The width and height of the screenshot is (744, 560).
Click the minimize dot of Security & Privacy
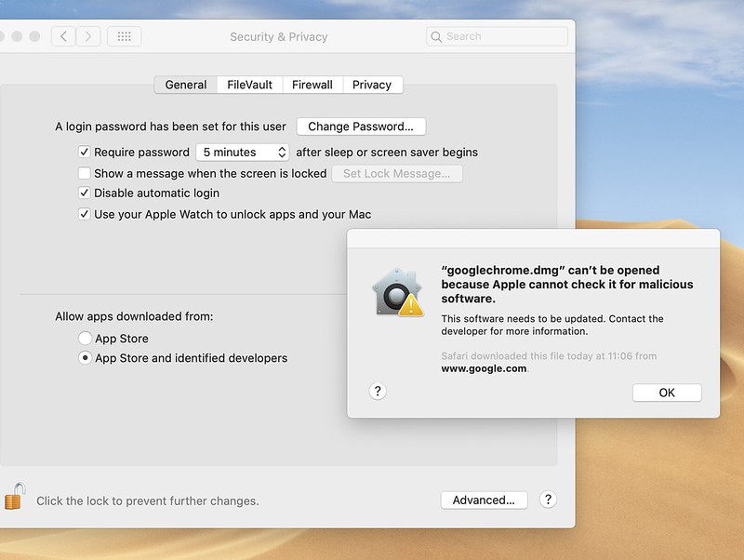(17, 36)
